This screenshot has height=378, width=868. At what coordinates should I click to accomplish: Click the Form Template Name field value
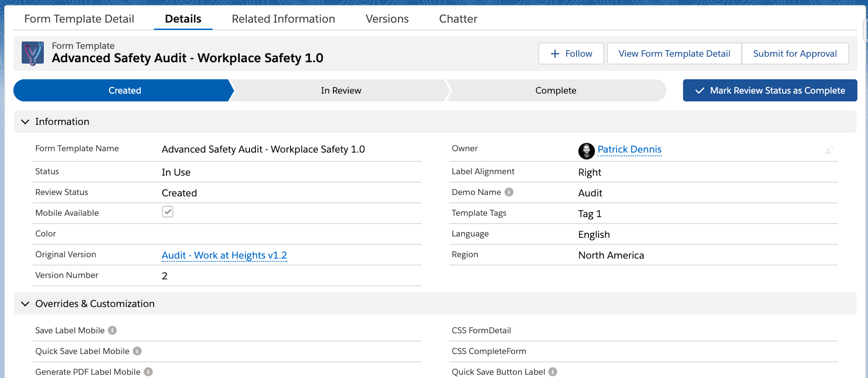pos(263,149)
